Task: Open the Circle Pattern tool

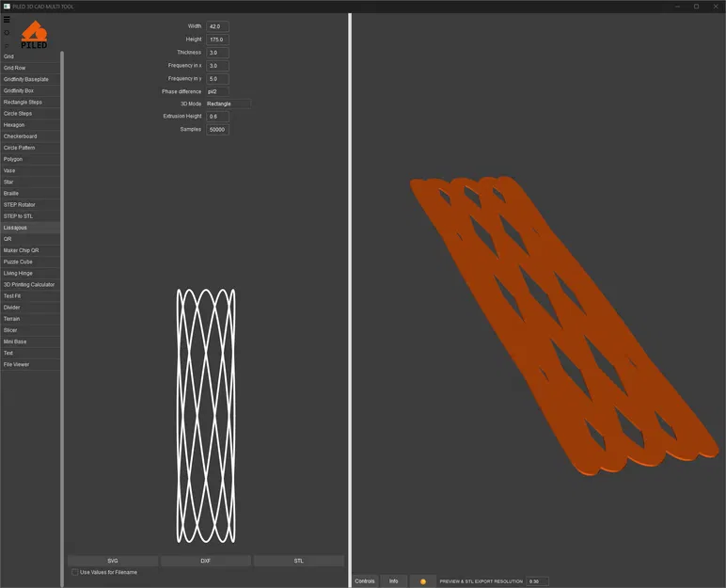Action: [30, 148]
